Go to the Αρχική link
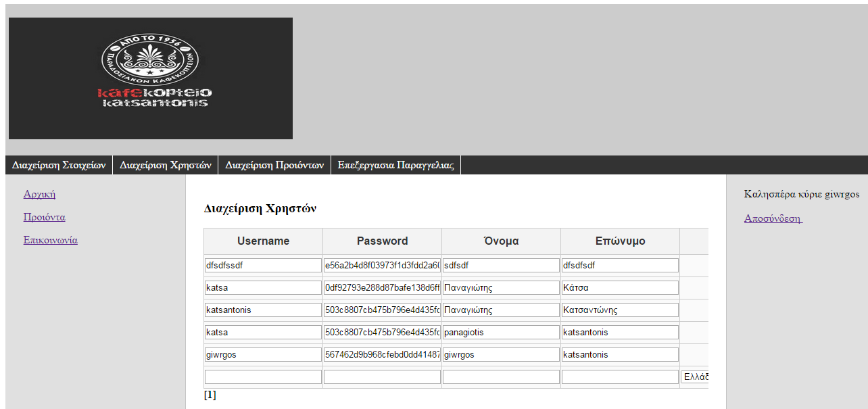The image size is (868, 409). (39, 194)
